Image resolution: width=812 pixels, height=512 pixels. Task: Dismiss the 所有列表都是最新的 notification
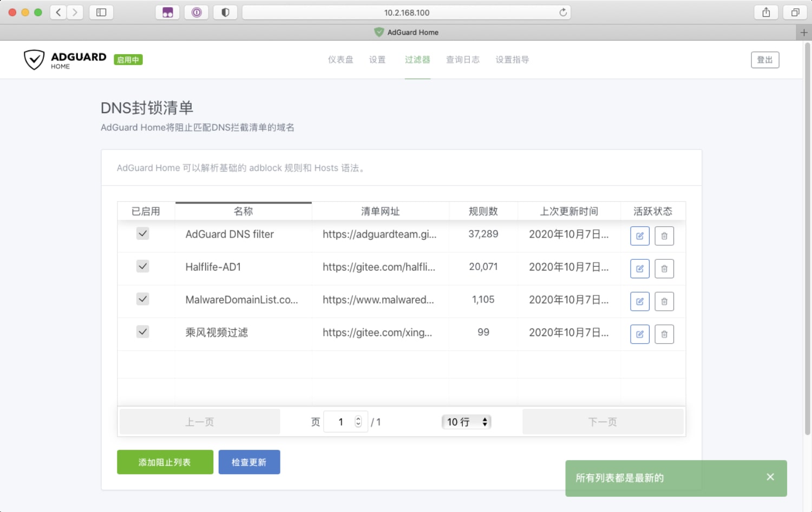point(770,477)
